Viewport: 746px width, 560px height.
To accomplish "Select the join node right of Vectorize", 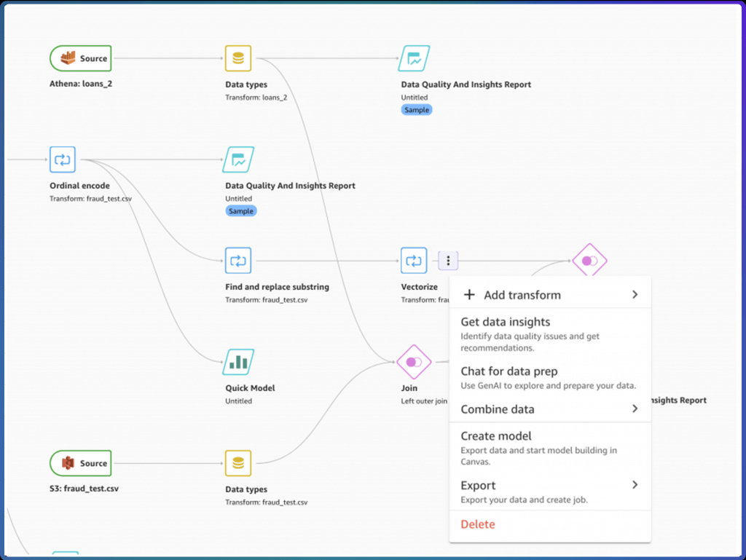I will point(589,259).
